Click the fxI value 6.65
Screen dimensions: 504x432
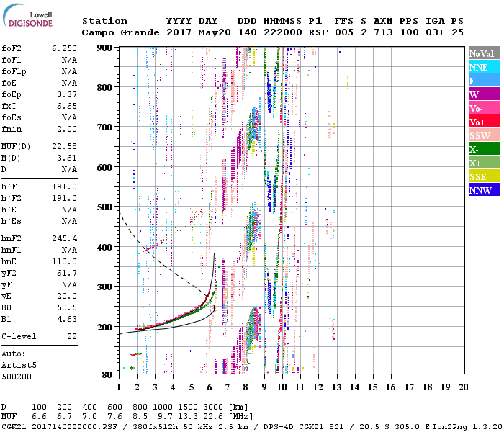tap(67, 106)
